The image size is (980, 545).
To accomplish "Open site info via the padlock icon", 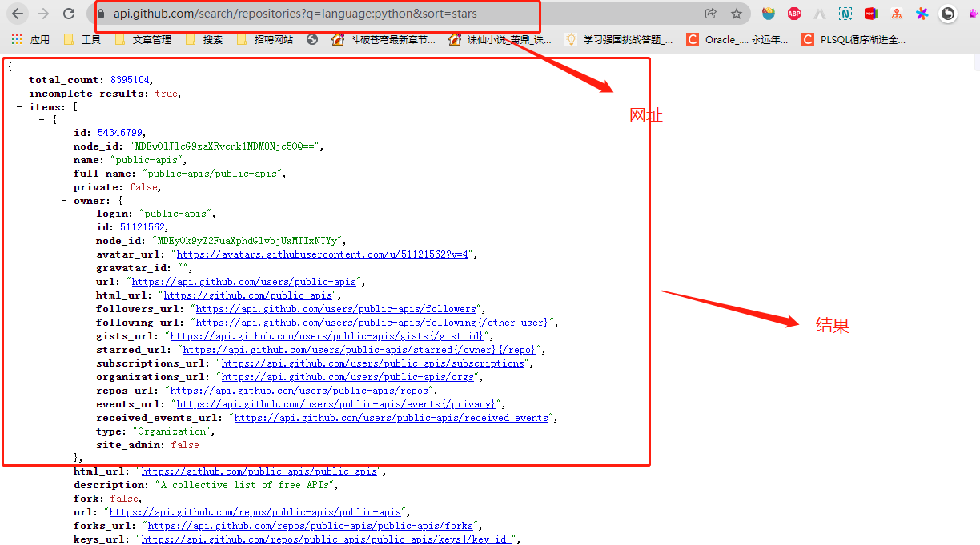I will pos(101,14).
